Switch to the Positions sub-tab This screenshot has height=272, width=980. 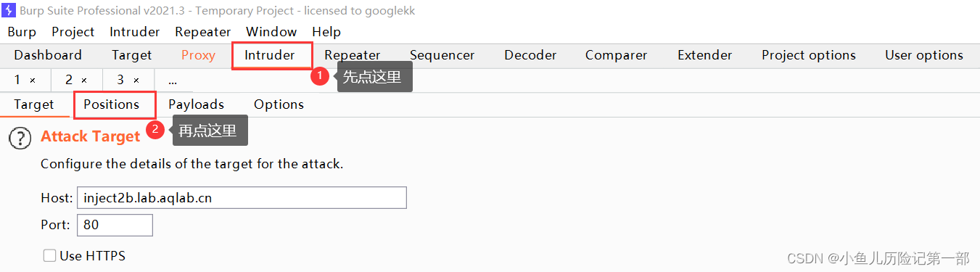pos(112,104)
